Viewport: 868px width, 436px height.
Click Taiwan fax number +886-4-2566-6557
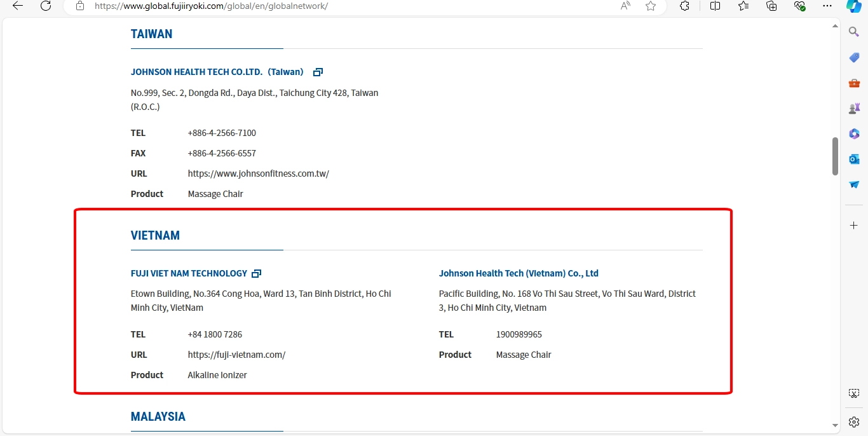[x=222, y=153]
